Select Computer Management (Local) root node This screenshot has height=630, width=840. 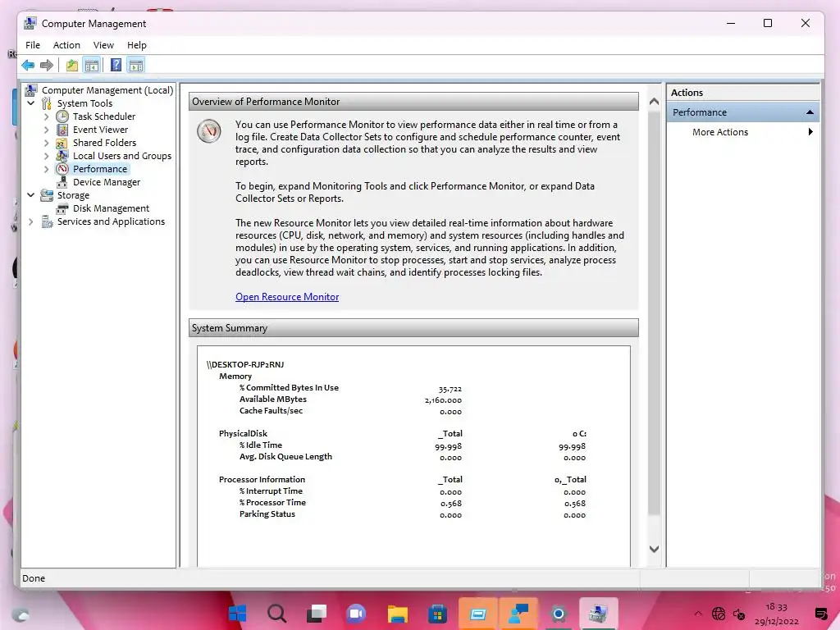click(x=107, y=90)
